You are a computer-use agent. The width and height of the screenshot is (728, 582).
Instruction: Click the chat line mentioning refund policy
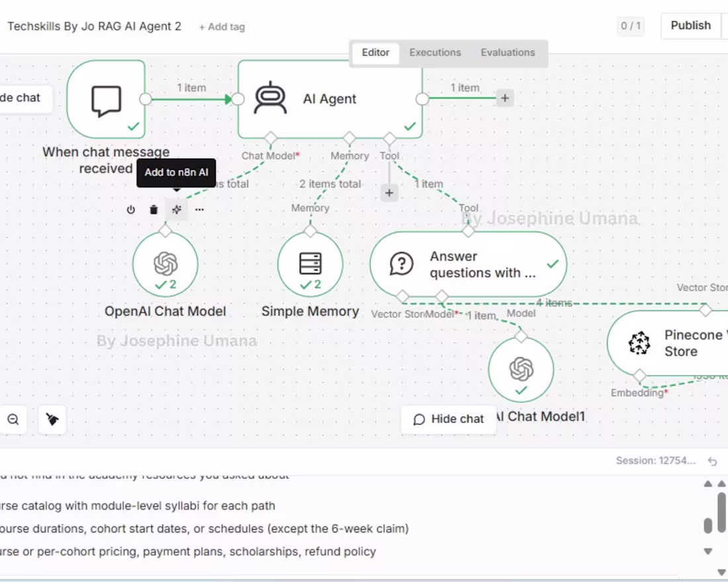click(x=187, y=552)
